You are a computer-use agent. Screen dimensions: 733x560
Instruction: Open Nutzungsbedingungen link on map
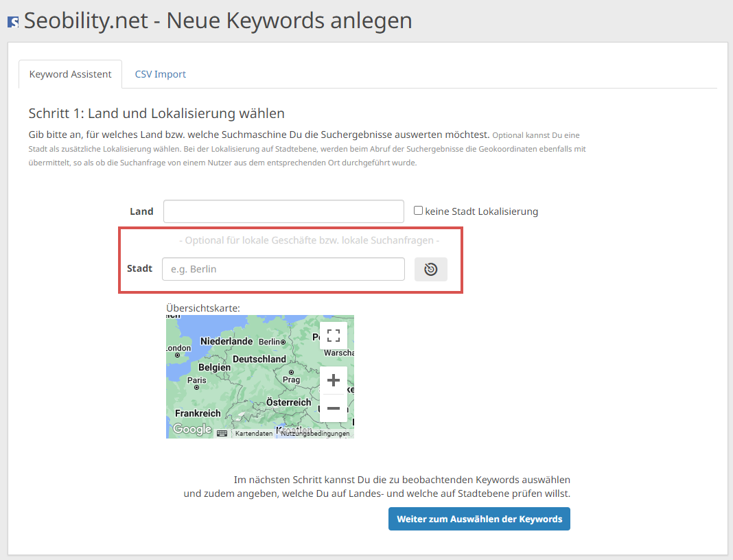[315, 433]
